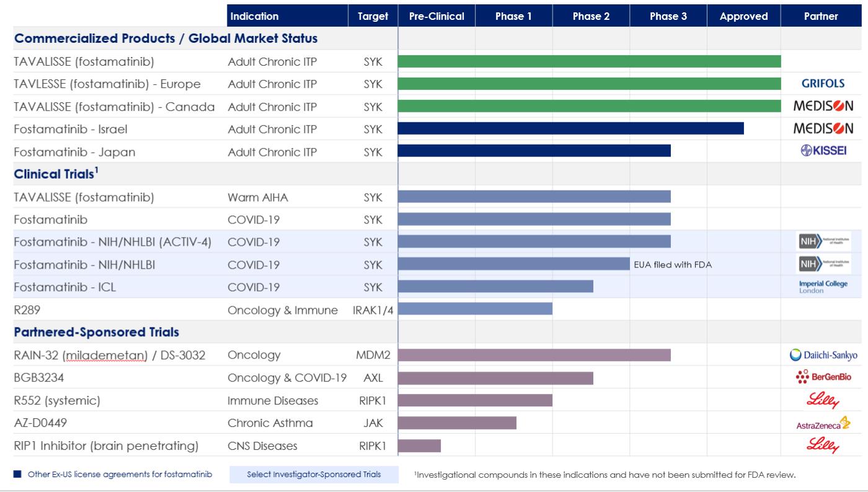Click the Pre-Clinical column header
868x492 pixels.
coord(436,17)
